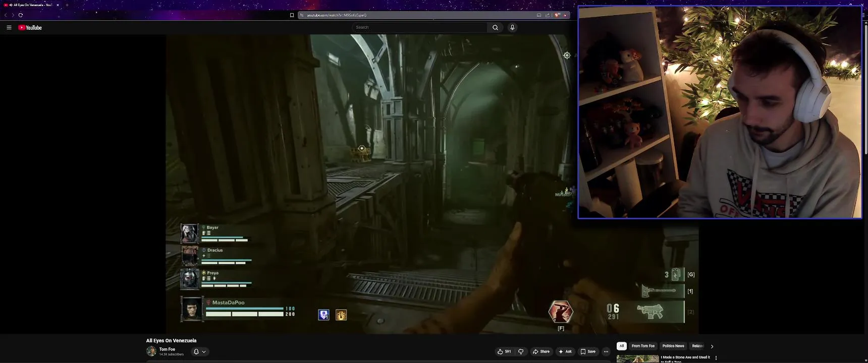Viewport: 868px width, 363px height.
Task: Open the Brave Shields lion icon
Action: pyautogui.click(x=557, y=15)
